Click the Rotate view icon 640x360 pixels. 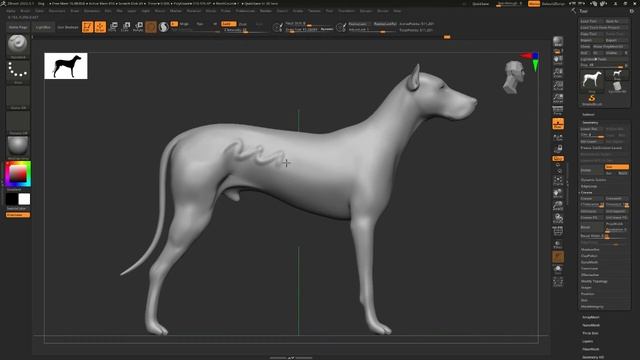[x=558, y=218]
